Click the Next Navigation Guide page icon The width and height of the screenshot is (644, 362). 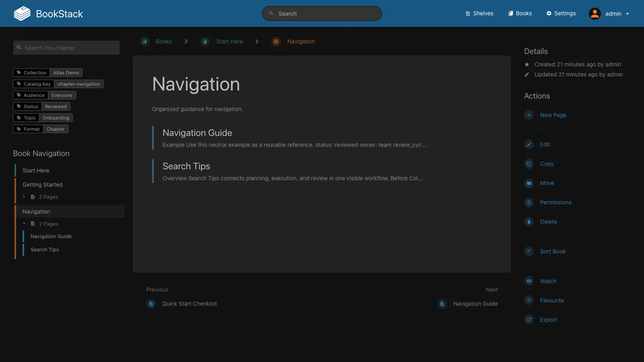point(442,304)
